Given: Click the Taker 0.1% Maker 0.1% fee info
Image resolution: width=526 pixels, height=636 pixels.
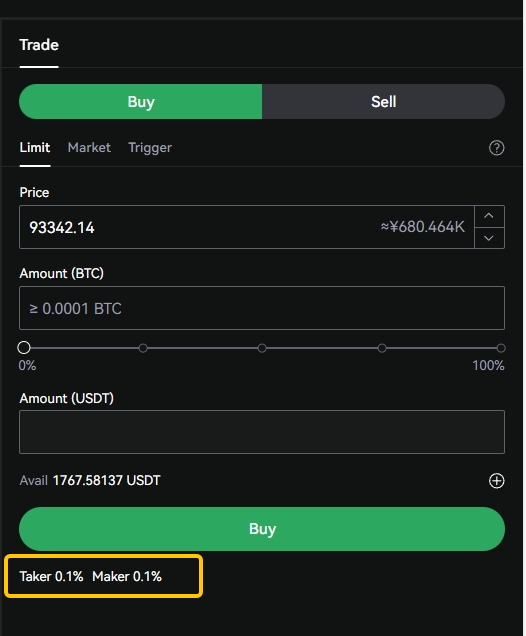Looking at the screenshot, I should (x=90, y=576).
